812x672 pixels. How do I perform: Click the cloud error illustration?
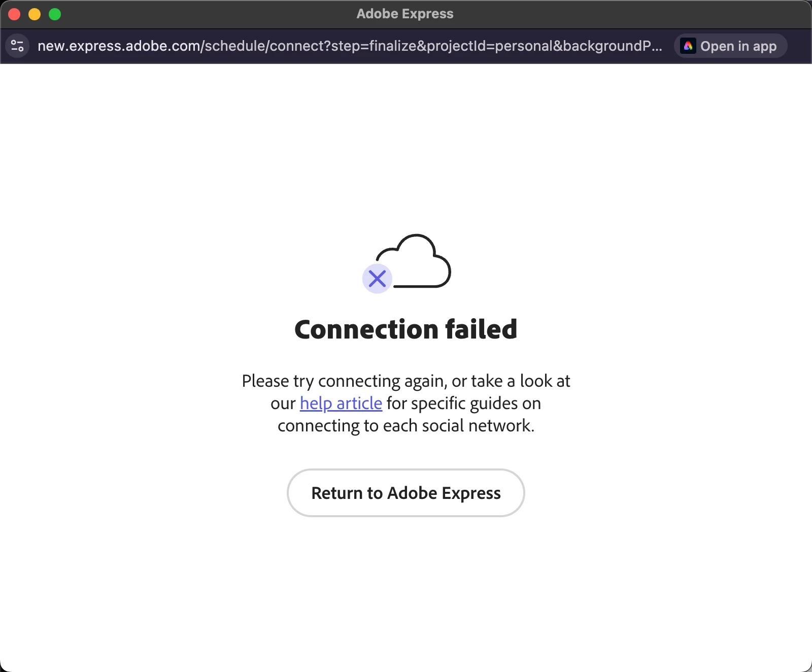tap(407, 263)
